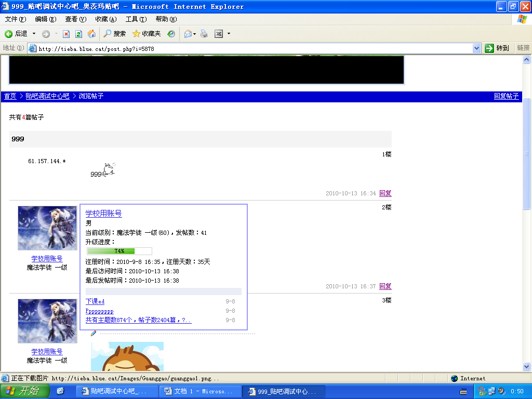Screen dimensions: 532x399
Task: Switch to 文档 1 - Microsoft Word taskbar item
Action: click(201, 391)
